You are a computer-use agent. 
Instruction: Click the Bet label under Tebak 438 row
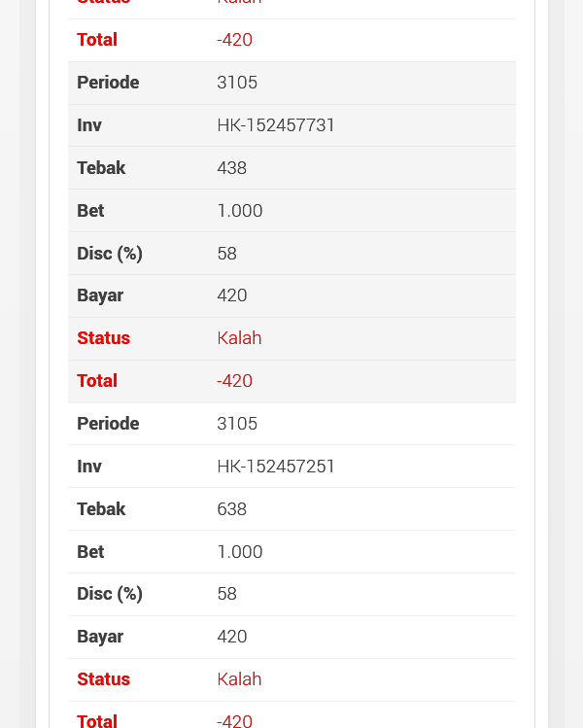point(90,211)
